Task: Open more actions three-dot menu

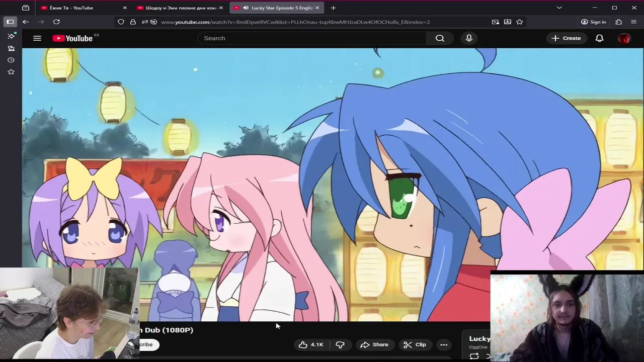Action: 444,344
